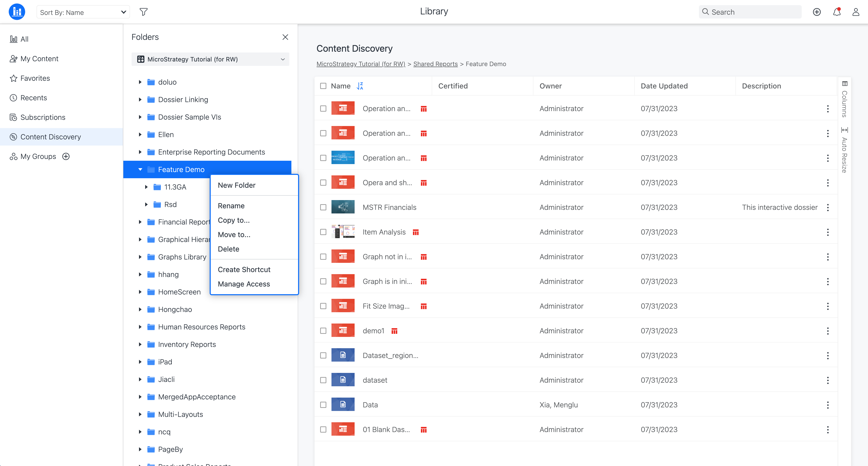Check the Item Analysis row checkbox

tap(323, 232)
